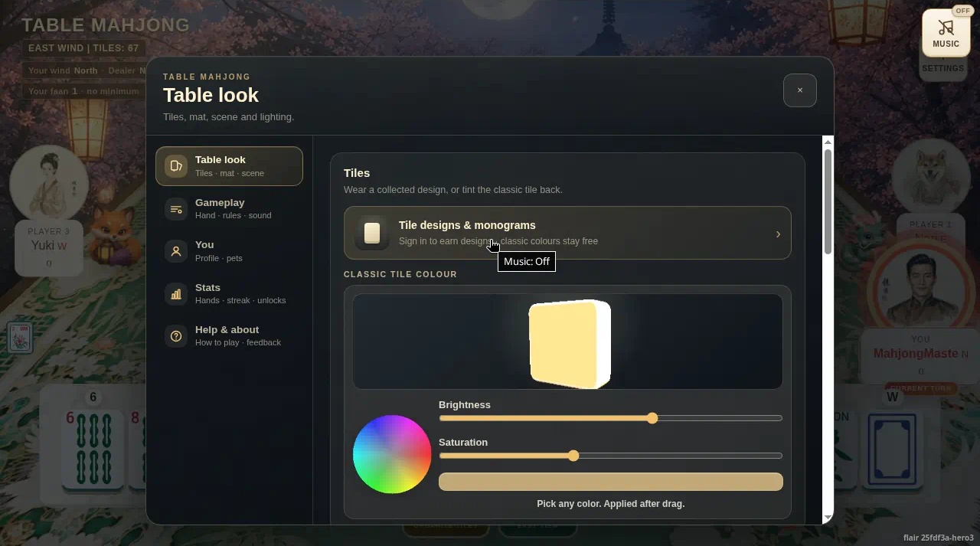Viewport: 980px width, 546px height.
Task: Click the "Your faan 1 · no minimum" line
Action: [x=83, y=91]
